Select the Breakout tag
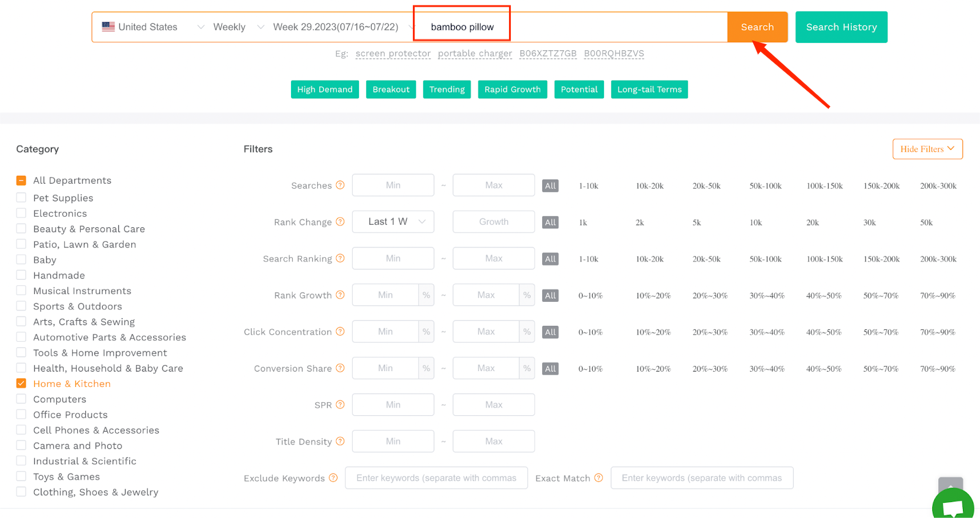Screen dimensions: 980x518 pyautogui.click(x=391, y=89)
